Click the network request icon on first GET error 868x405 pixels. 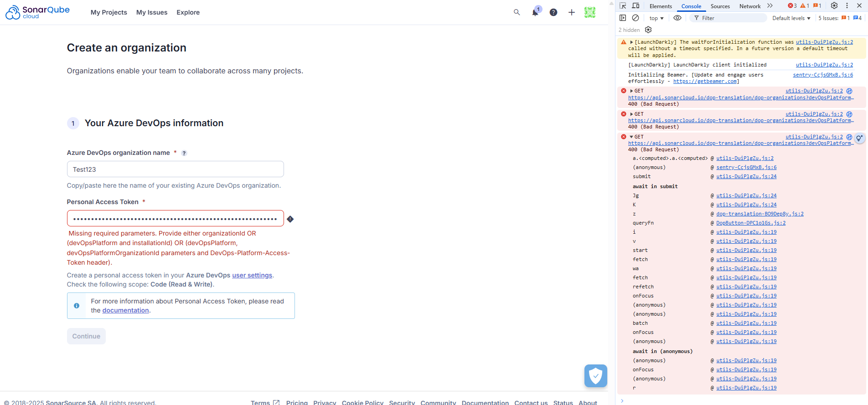pyautogui.click(x=849, y=91)
